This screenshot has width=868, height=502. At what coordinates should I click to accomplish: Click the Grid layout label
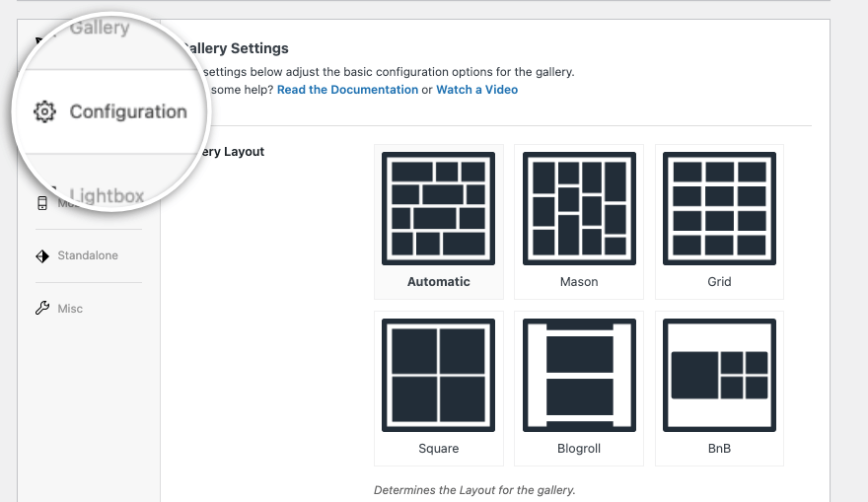pos(720,282)
